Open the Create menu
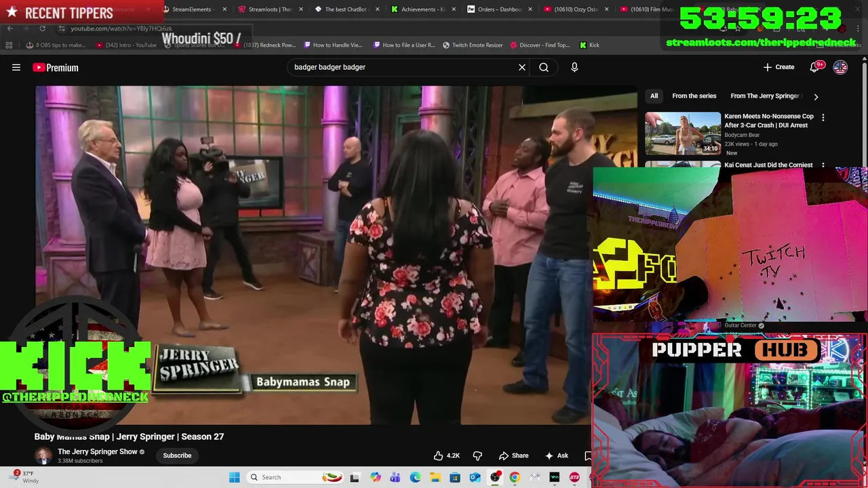 click(778, 67)
